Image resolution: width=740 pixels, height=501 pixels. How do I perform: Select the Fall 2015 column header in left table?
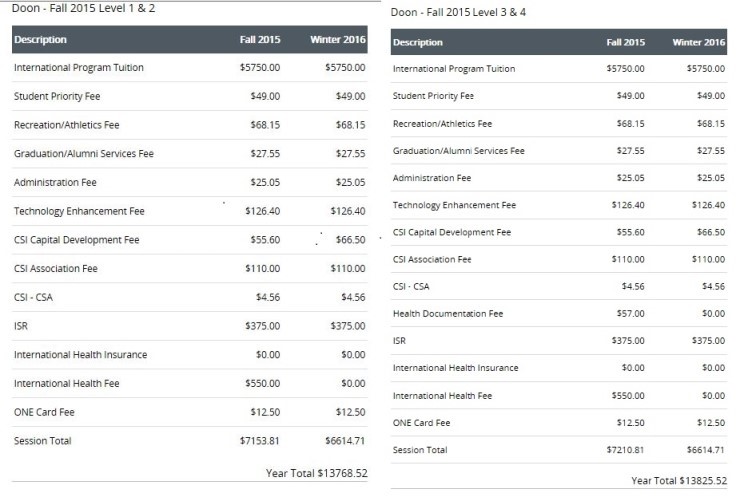pos(260,40)
